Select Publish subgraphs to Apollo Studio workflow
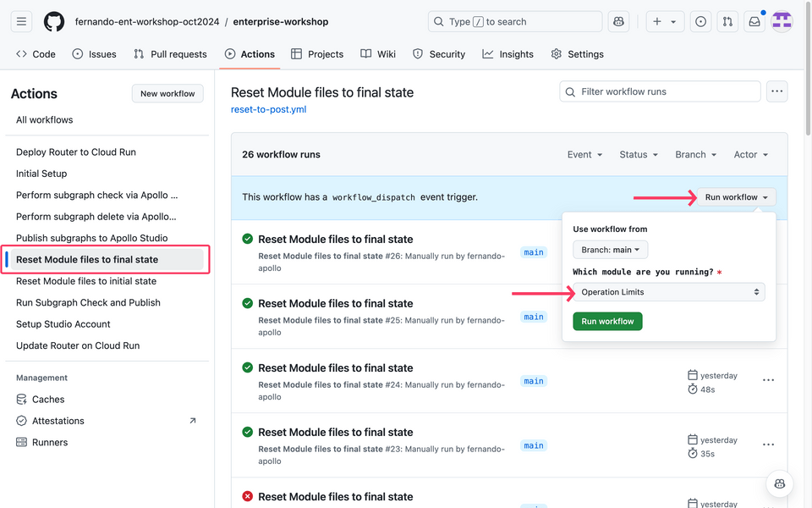Screen dimensions: 812x508 [x=92, y=238]
